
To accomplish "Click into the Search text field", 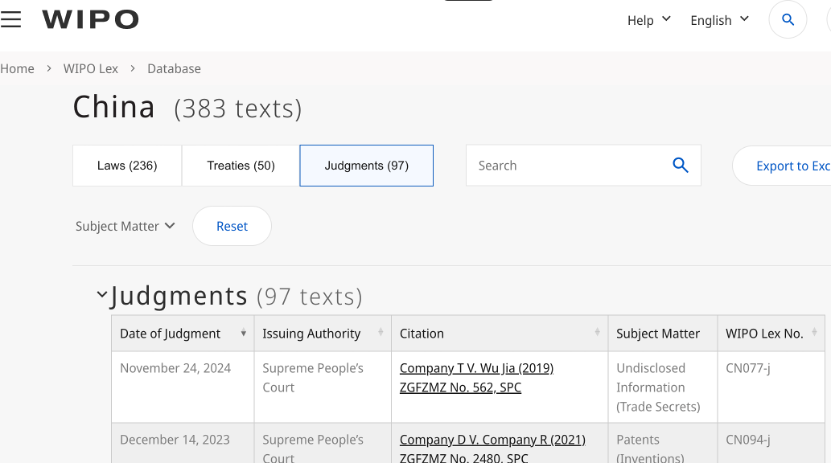I will click(565, 166).
